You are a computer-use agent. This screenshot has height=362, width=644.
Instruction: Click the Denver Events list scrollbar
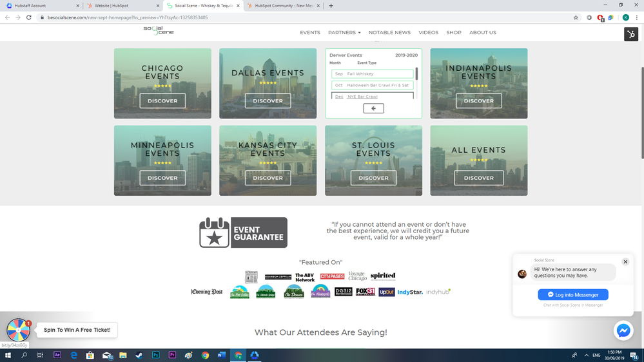click(x=416, y=74)
